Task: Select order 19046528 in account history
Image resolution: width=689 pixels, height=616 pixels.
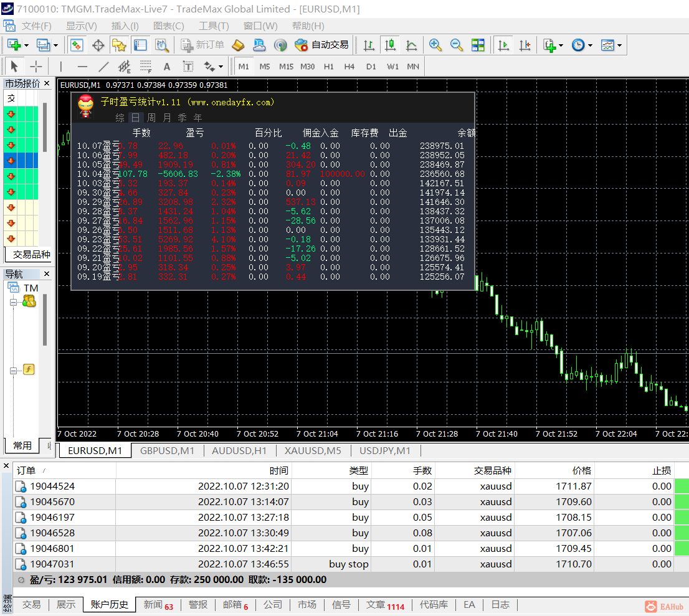Action: pyautogui.click(x=52, y=533)
